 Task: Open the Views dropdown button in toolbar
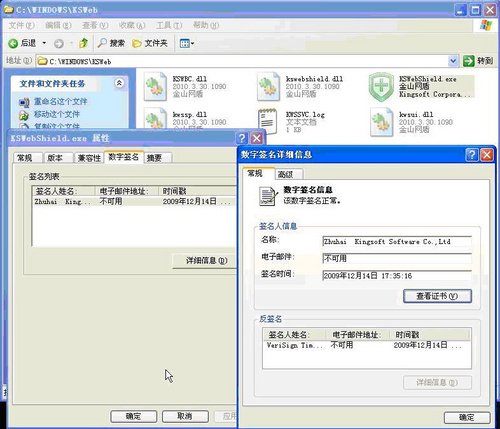187,43
